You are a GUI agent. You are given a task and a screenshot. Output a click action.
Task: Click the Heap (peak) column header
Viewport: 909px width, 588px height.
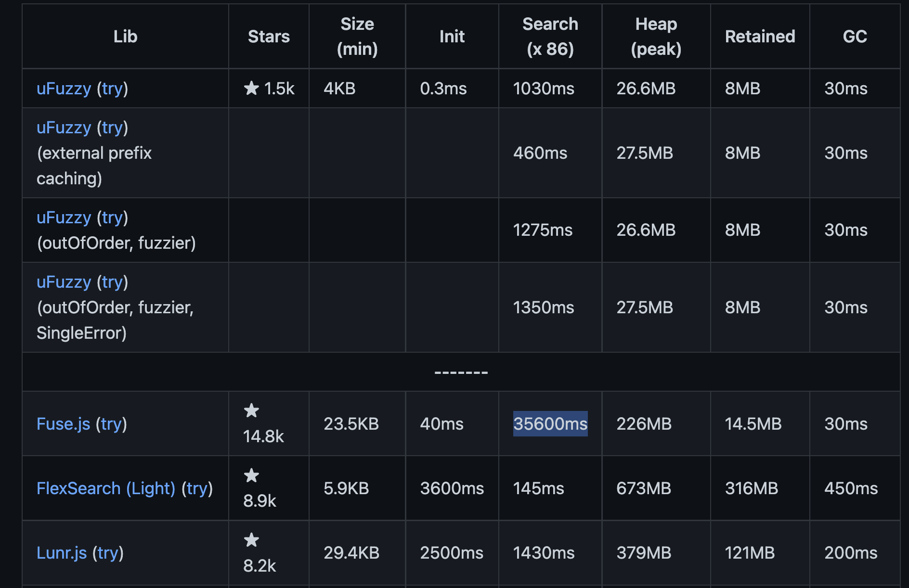pyautogui.click(x=656, y=37)
